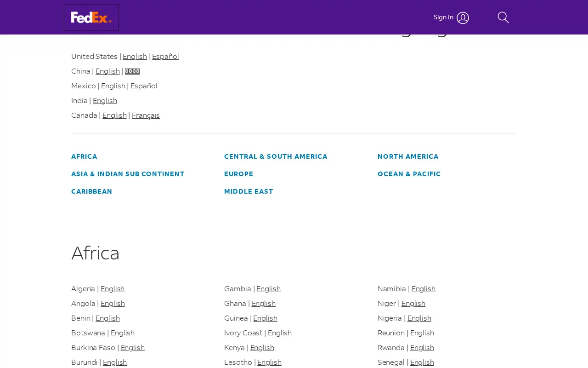588x368 pixels.
Task: Select Español for United States
Action: (x=165, y=57)
